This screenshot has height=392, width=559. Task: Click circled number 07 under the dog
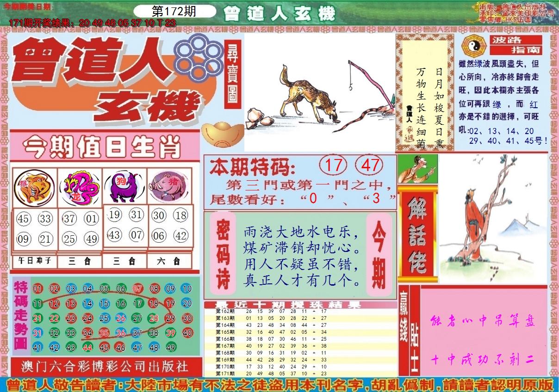tap(137, 235)
